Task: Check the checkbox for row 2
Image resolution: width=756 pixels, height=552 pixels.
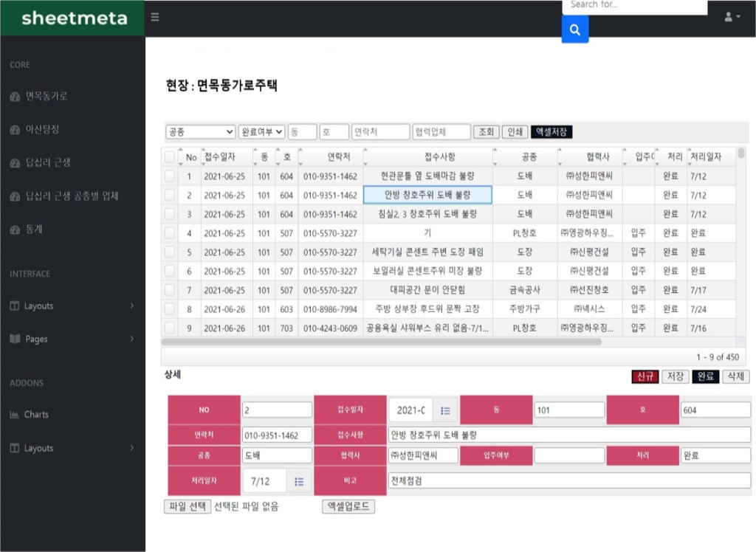Action: [170, 195]
